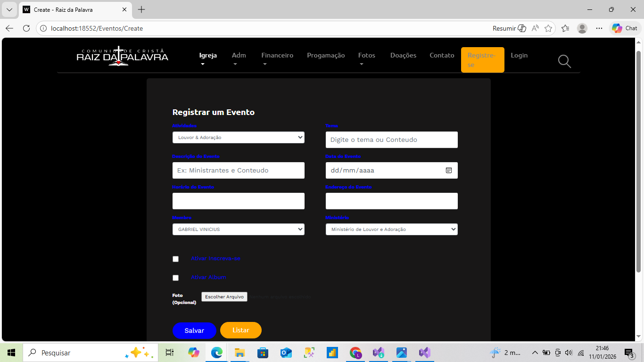Click the browser refresh icon
The height and width of the screenshot is (362, 644).
(26, 28)
